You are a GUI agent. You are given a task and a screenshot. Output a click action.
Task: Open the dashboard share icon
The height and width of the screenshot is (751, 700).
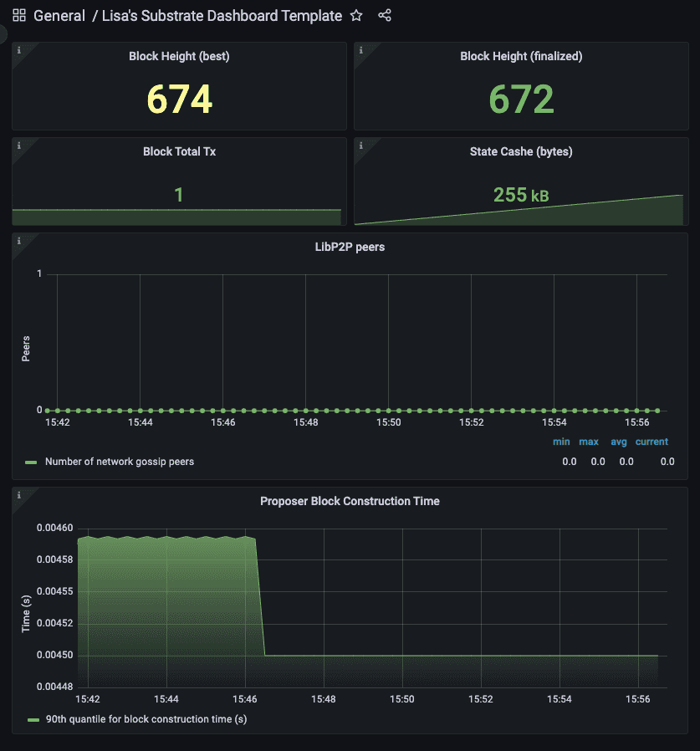tap(384, 15)
